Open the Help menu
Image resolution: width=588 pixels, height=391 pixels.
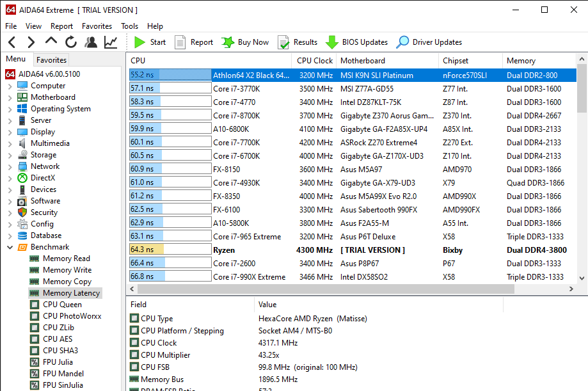point(155,26)
